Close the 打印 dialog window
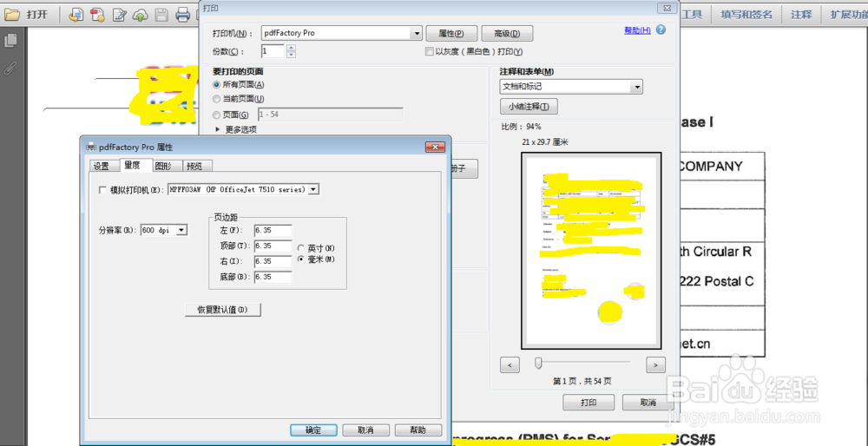Screen dimensions: 868x446 (x=666, y=8)
